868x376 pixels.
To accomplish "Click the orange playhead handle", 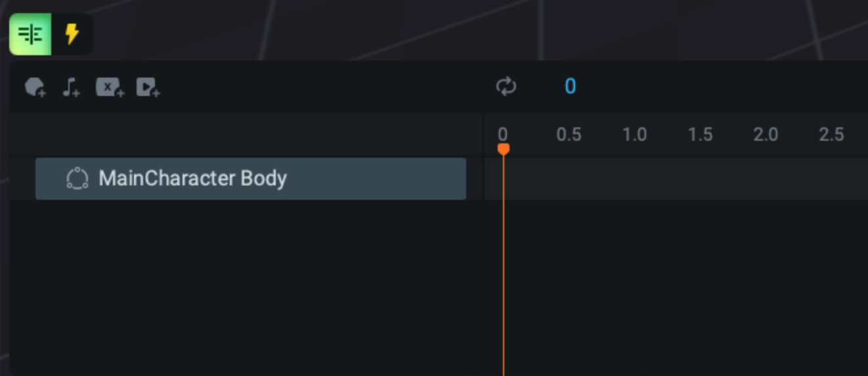I will pyautogui.click(x=504, y=150).
